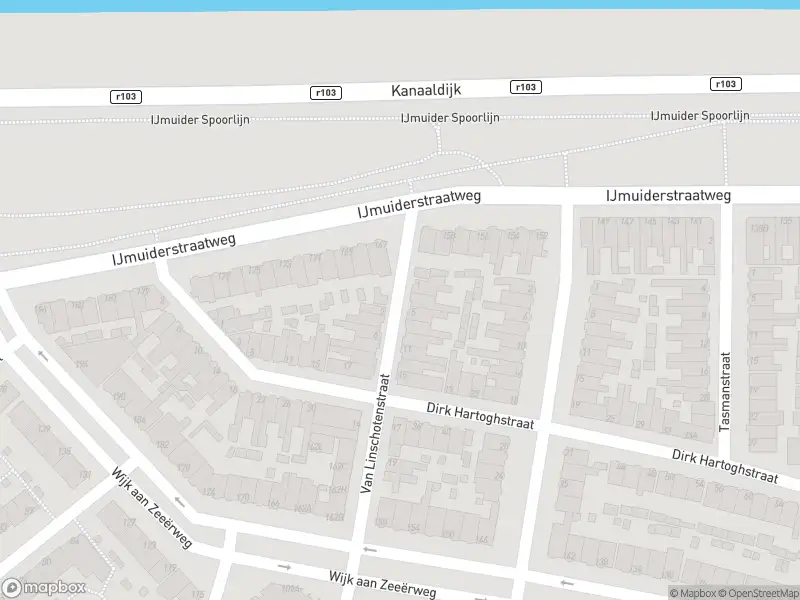Click the leftmost r103 route shield

(x=125, y=96)
